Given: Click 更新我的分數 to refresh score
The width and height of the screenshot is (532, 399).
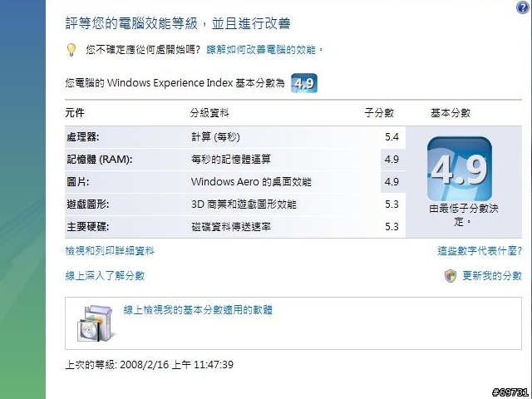Looking at the screenshot, I should click(492, 275).
